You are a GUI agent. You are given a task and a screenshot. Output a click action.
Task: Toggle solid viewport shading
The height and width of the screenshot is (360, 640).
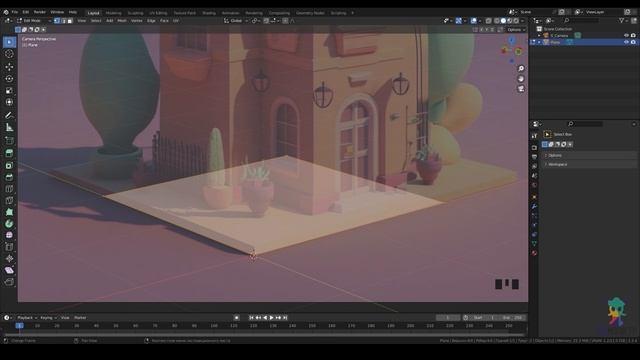pyautogui.click(x=503, y=20)
